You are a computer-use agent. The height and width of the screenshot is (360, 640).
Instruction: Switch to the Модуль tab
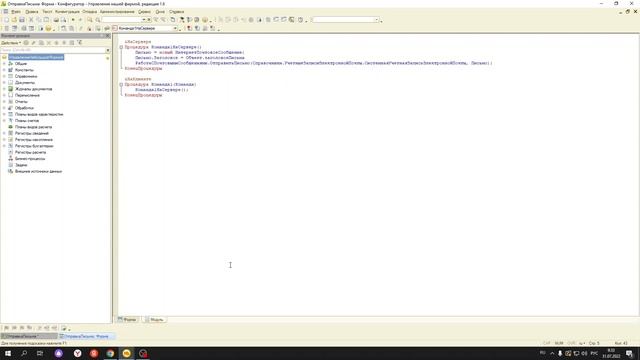pyautogui.click(x=154, y=320)
